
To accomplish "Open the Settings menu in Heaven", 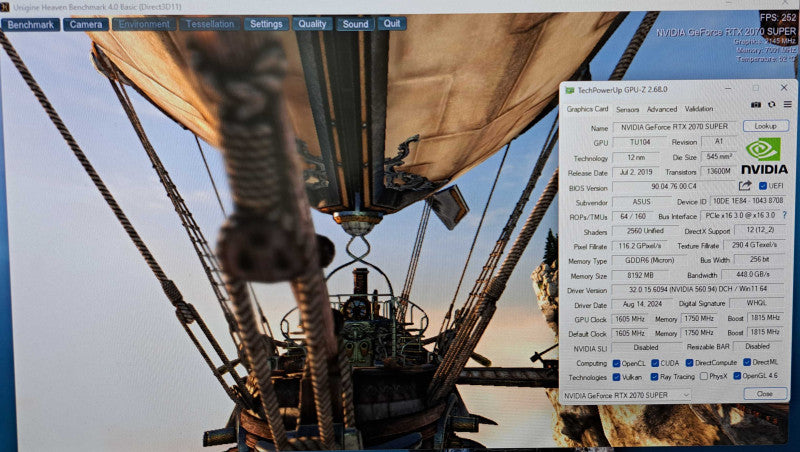I will coord(266,24).
